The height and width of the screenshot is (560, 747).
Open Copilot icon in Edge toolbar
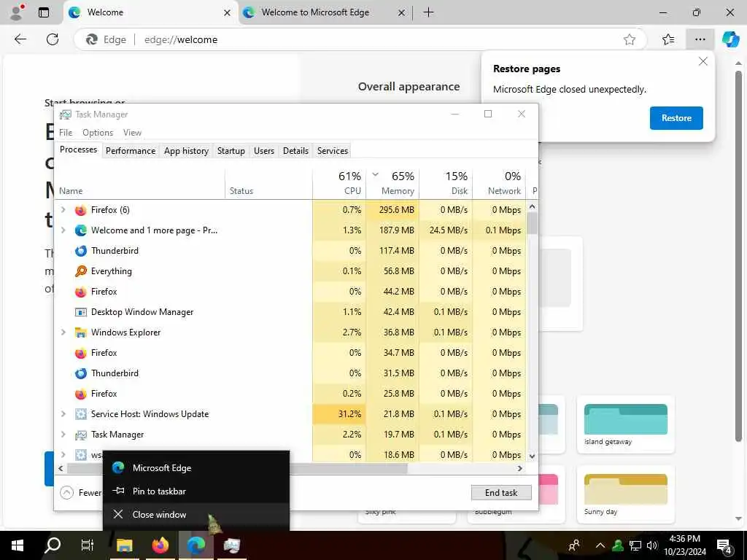pyautogui.click(x=730, y=39)
